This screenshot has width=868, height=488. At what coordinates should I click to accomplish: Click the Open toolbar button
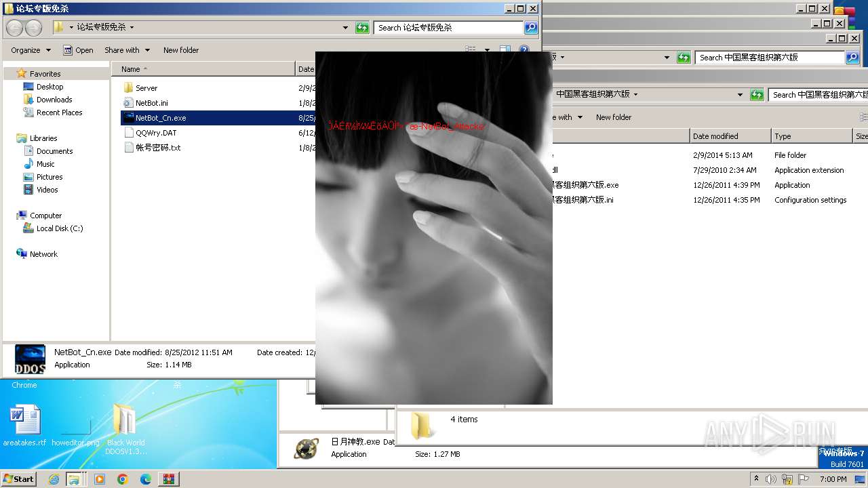pyautogui.click(x=78, y=50)
